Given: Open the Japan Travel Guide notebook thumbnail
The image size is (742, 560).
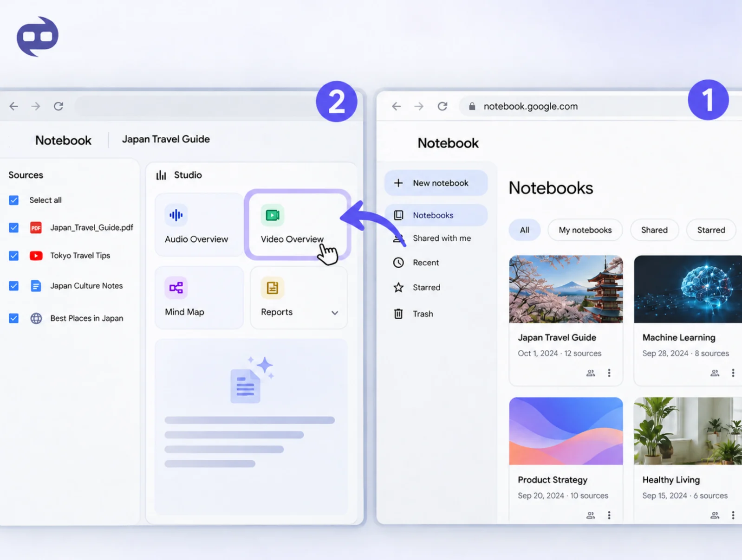Looking at the screenshot, I should click(x=566, y=289).
